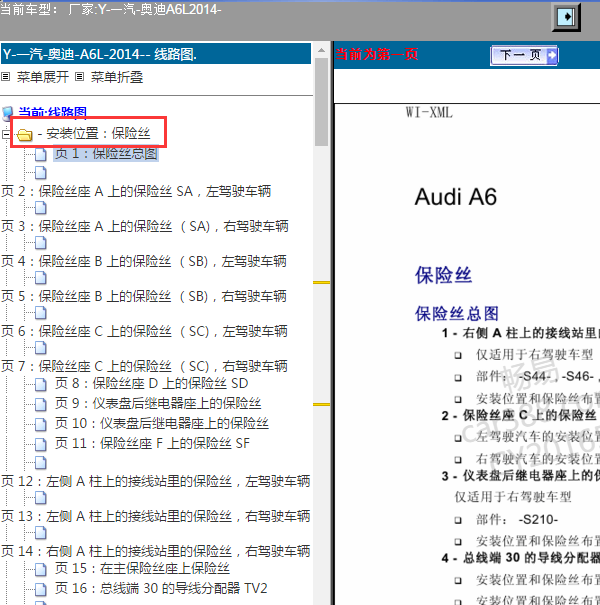Click the Audi A6 document title

456,197
